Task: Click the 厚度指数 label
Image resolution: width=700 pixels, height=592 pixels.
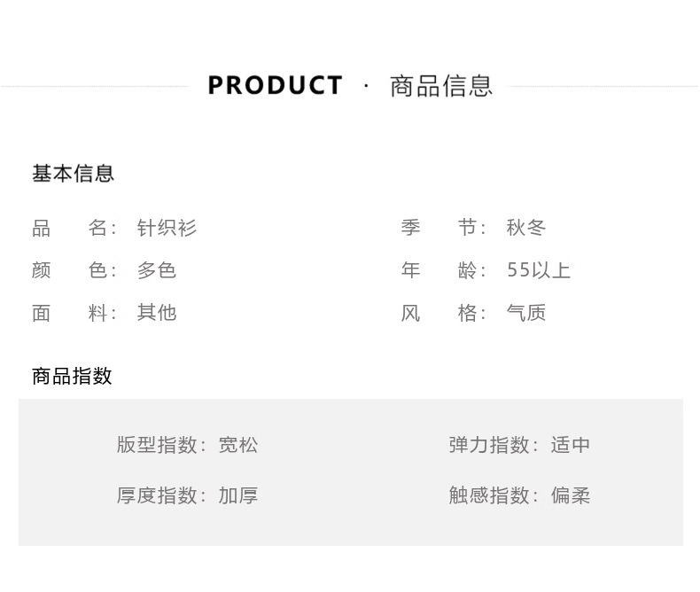Action: click(157, 495)
